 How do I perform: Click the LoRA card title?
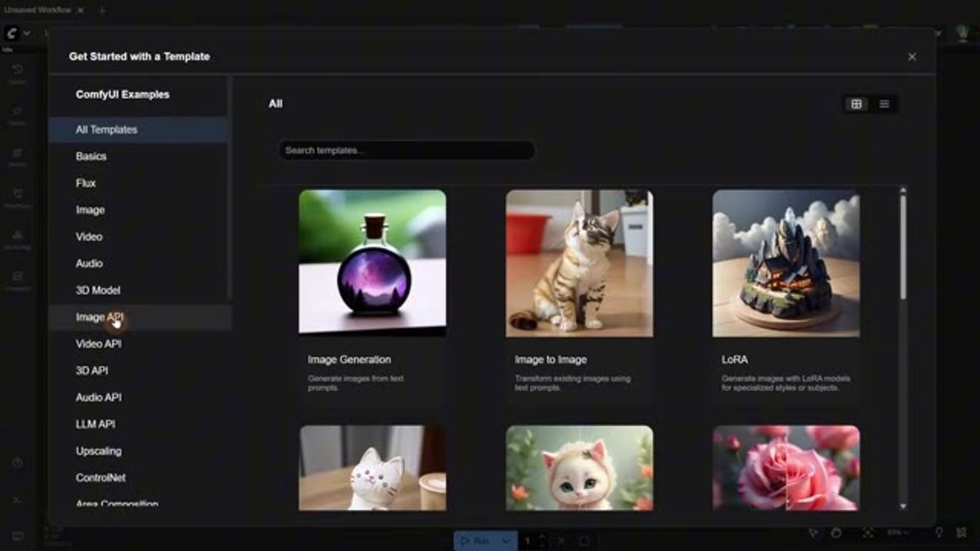[735, 360]
